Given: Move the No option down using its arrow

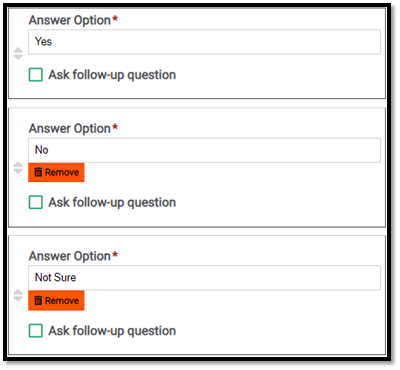Looking at the screenshot, I should (x=18, y=171).
